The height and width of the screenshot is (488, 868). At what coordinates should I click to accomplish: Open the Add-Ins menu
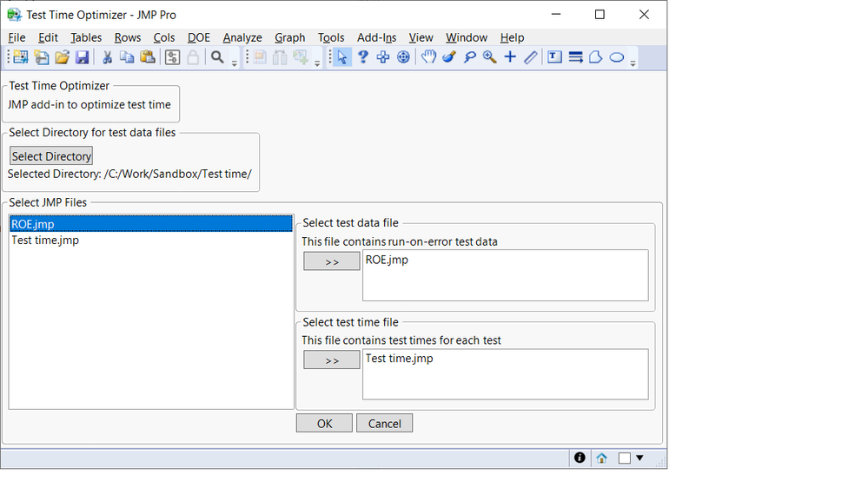pyautogui.click(x=376, y=37)
